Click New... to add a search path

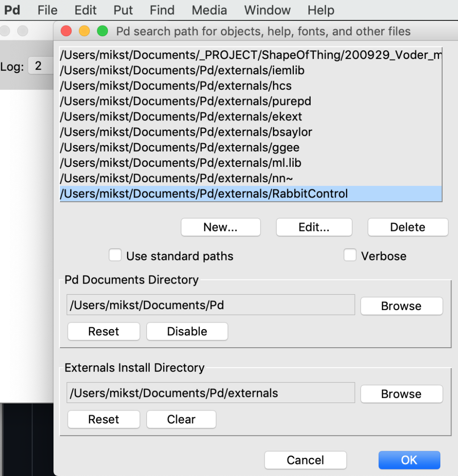click(x=220, y=227)
